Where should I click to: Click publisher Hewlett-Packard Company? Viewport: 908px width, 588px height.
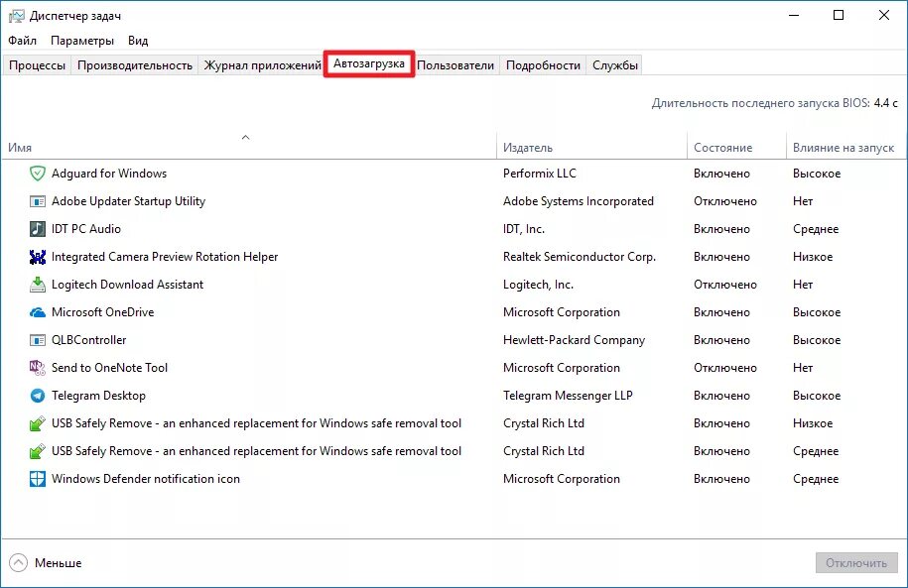tap(574, 340)
